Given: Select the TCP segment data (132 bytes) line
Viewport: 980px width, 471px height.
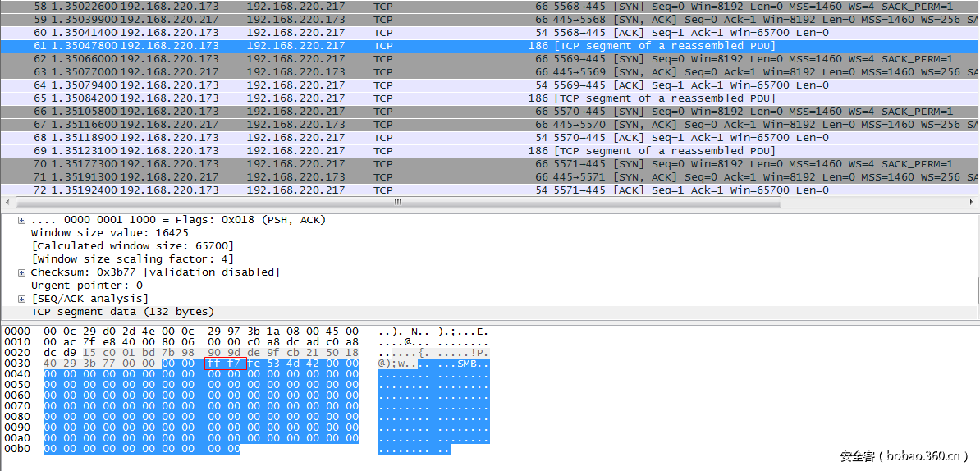Looking at the screenshot, I should [x=122, y=312].
